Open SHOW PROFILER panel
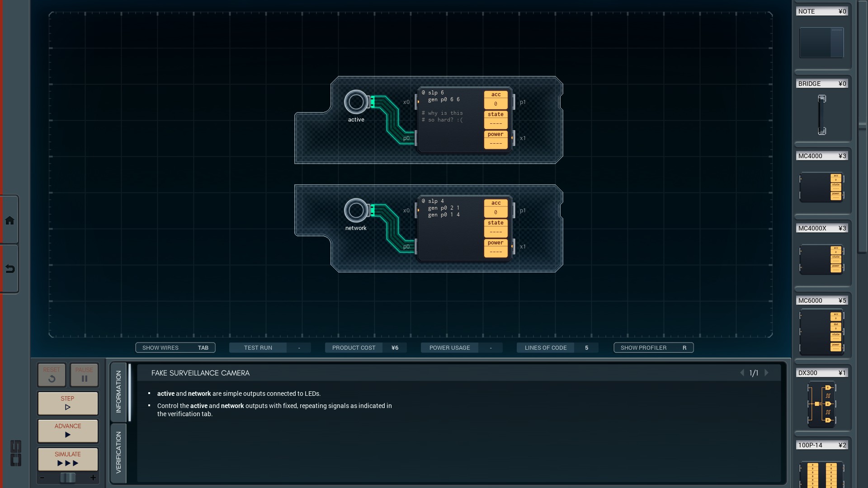Viewport: 868px width, 488px height. coord(653,347)
